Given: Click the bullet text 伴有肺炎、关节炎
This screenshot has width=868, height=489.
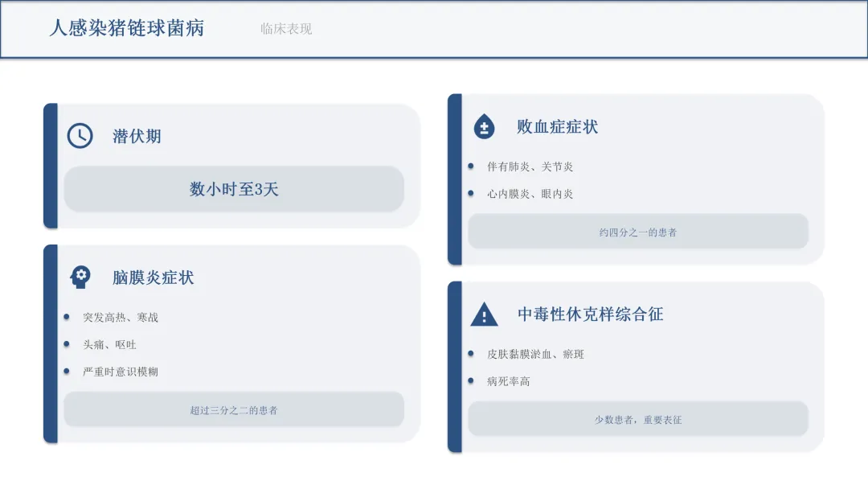Looking at the screenshot, I should (530, 167).
